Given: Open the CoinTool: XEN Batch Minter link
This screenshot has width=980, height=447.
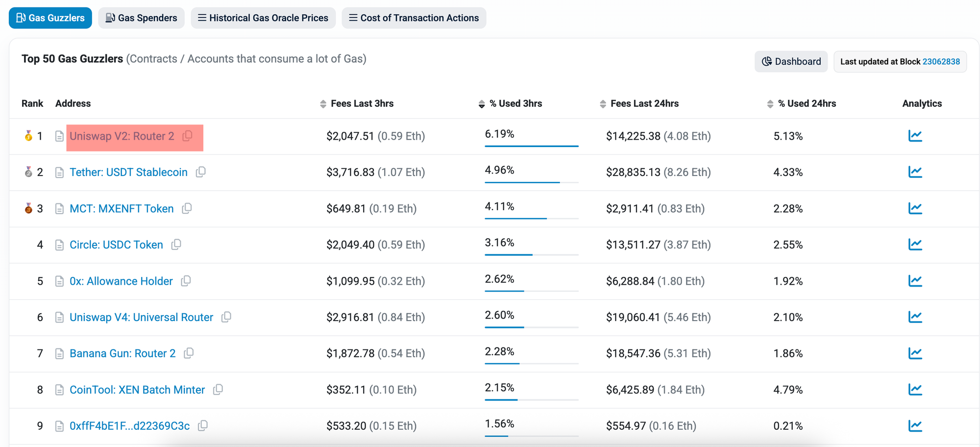Looking at the screenshot, I should click(137, 390).
